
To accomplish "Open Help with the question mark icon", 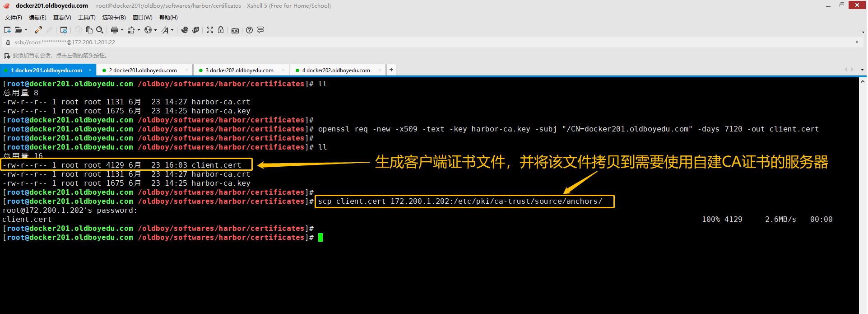I will 249,30.
